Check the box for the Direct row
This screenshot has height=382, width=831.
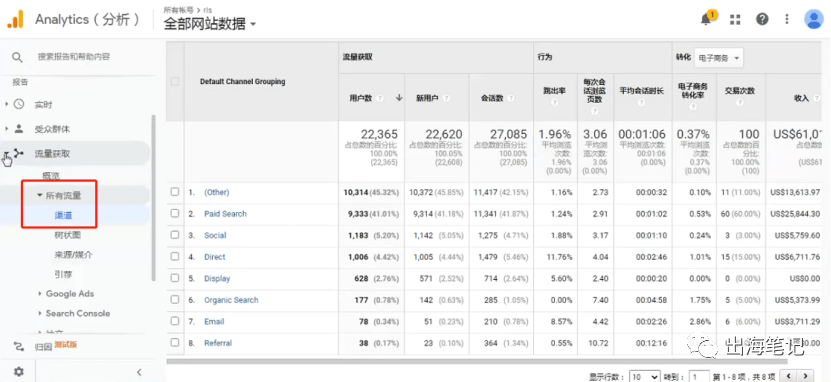tap(175, 256)
